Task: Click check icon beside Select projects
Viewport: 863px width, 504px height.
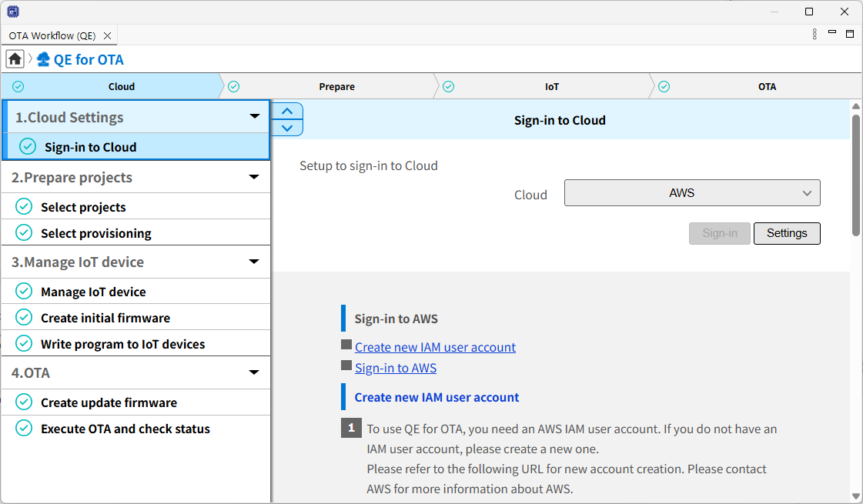Action: coord(24,207)
